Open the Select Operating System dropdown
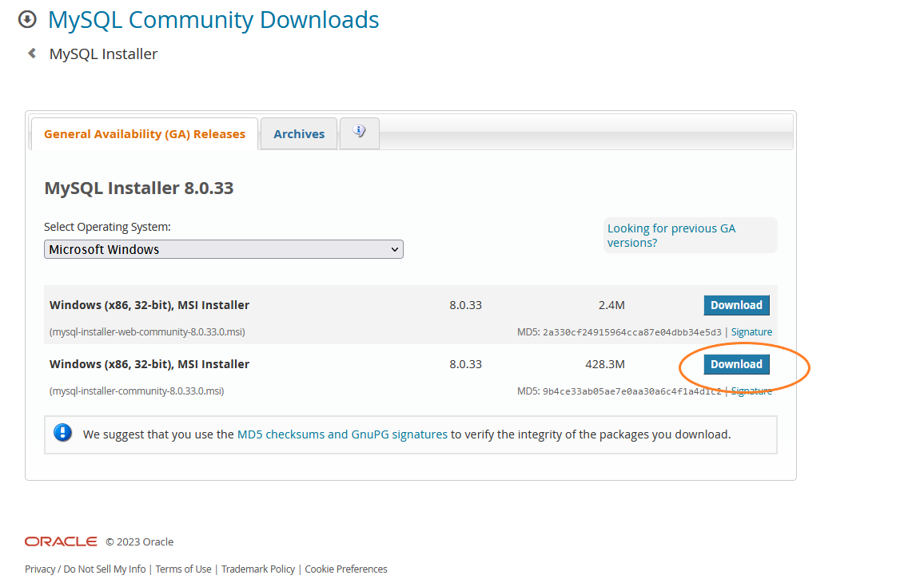This screenshot has width=924, height=587. pos(223,249)
